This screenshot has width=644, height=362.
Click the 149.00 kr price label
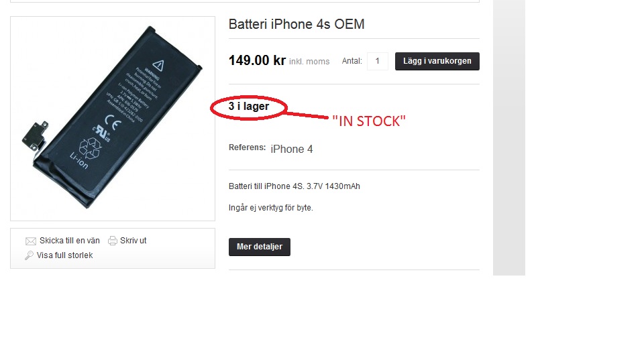pos(257,60)
